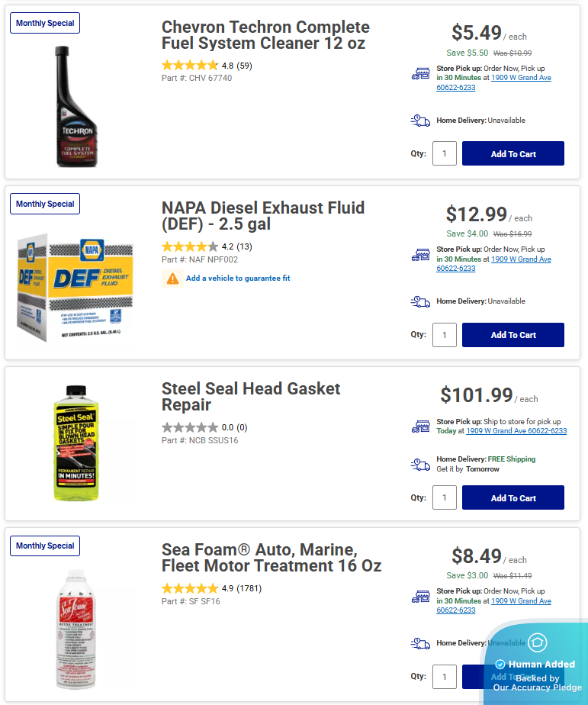Add NAPA Diesel Exhaust Fluid to cart
This screenshot has height=705, width=588.
pyautogui.click(x=512, y=334)
